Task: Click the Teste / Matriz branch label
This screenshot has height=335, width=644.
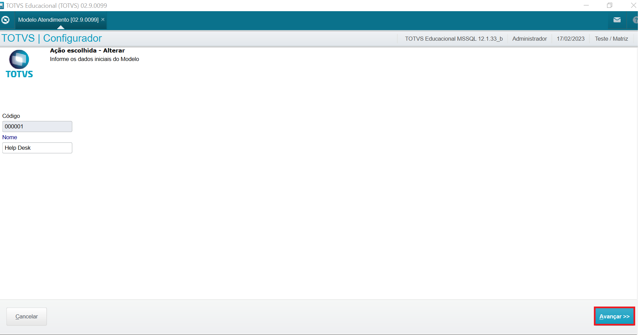Action: pyautogui.click(x=611, y=39)
